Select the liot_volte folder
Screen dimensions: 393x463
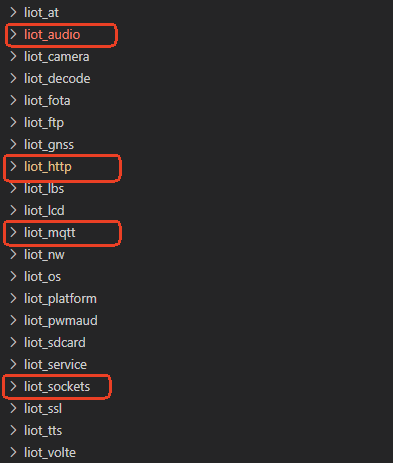click(50, 453)
